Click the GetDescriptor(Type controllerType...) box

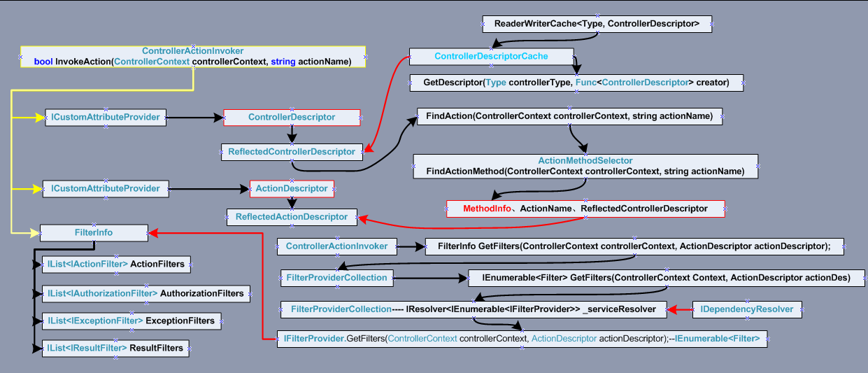point(576,83)
